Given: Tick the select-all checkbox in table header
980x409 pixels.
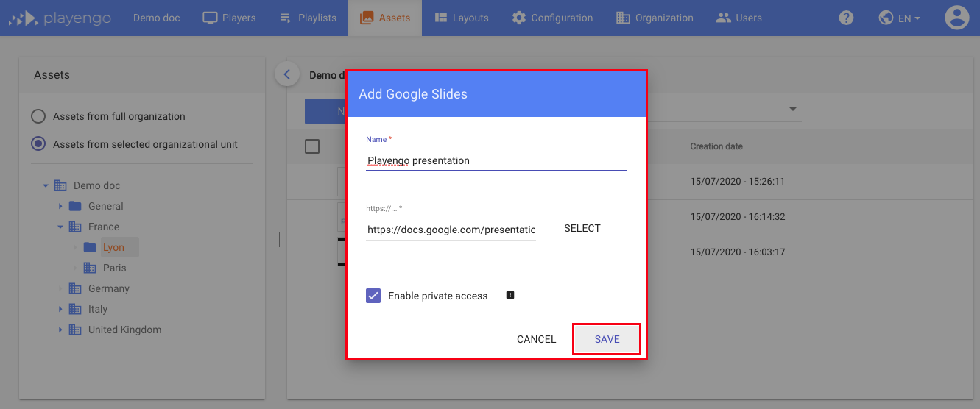Looking at the screenshot, I should coord(312,146).
